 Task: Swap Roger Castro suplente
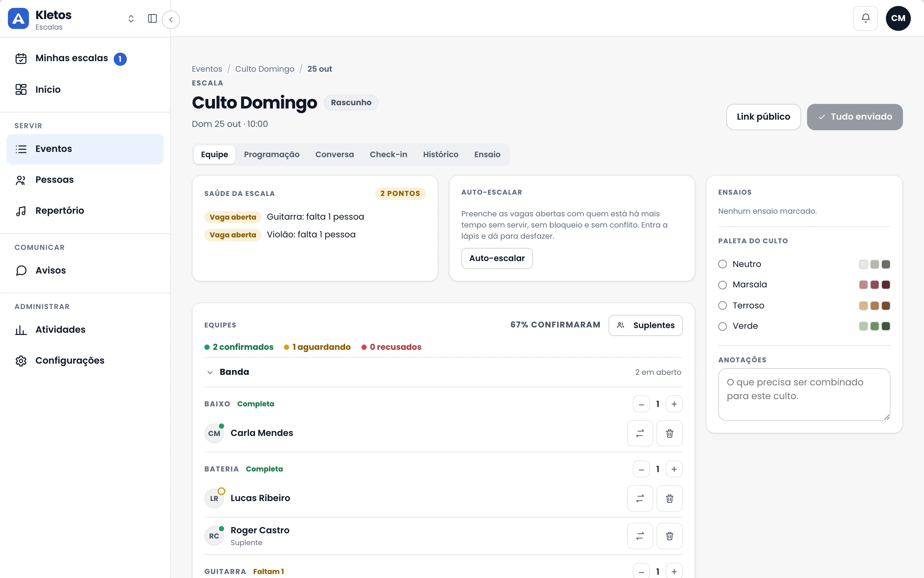click(640, 536)
